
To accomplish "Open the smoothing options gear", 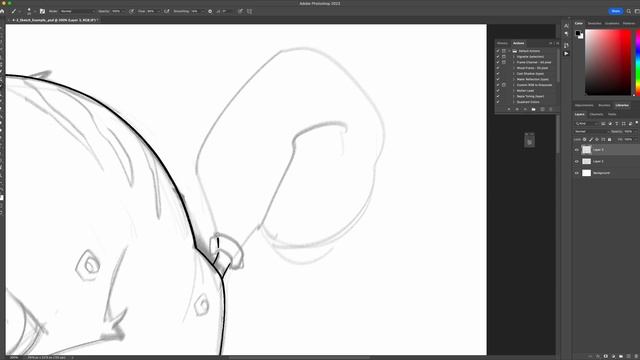I will click(x=210, y=11).
